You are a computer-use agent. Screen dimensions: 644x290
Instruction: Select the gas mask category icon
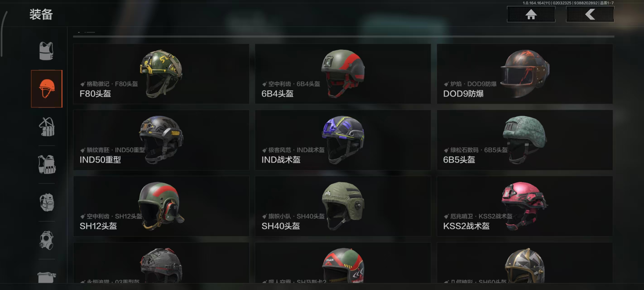pos(47,240)
